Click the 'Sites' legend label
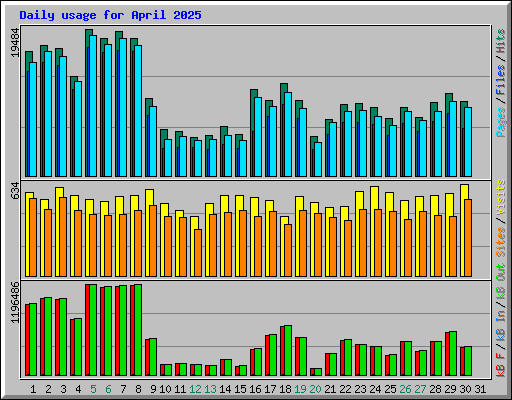512x400 pixels. (501, 242)
